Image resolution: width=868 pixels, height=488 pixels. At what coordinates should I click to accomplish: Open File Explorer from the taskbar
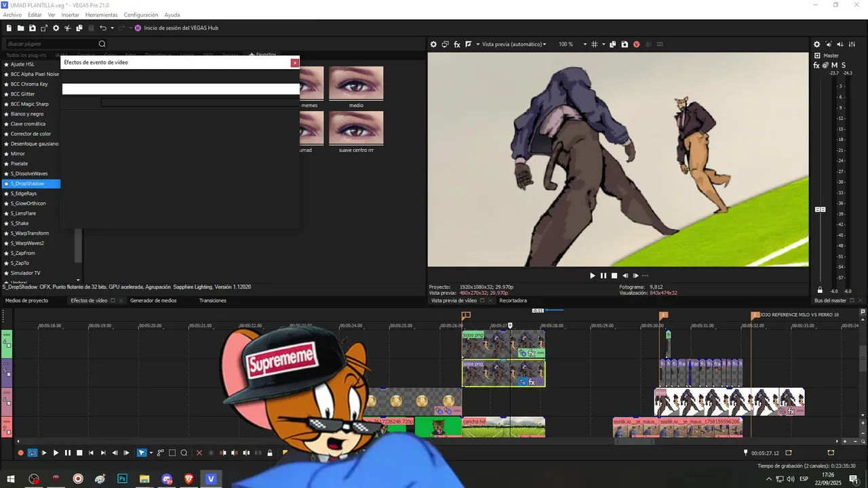click(144, 479)
